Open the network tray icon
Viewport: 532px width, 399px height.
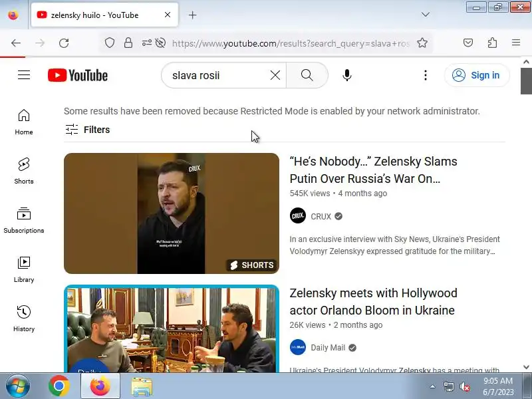click(448, 386)
